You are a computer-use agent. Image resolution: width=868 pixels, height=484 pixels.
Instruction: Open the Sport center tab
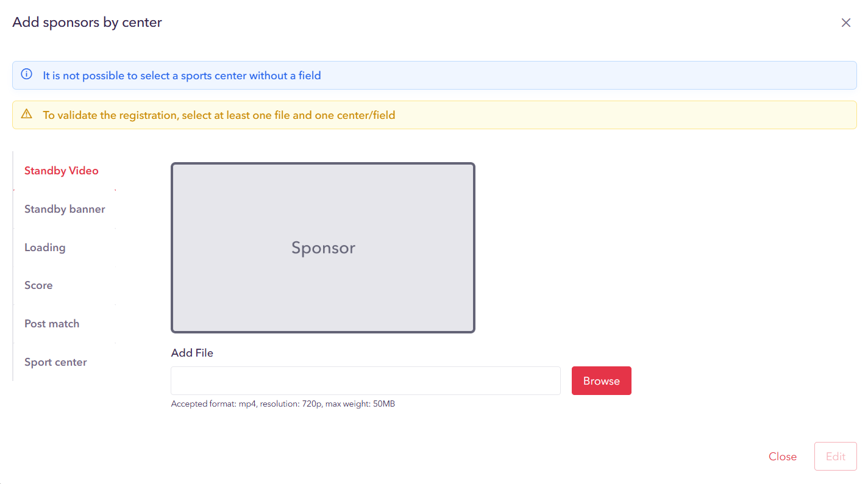click(x=55, y=362)
